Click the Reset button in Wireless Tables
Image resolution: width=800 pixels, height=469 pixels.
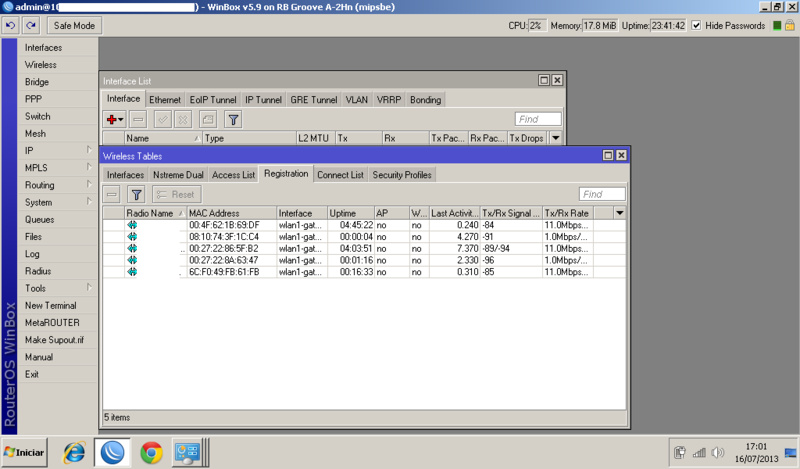point(176,194)
